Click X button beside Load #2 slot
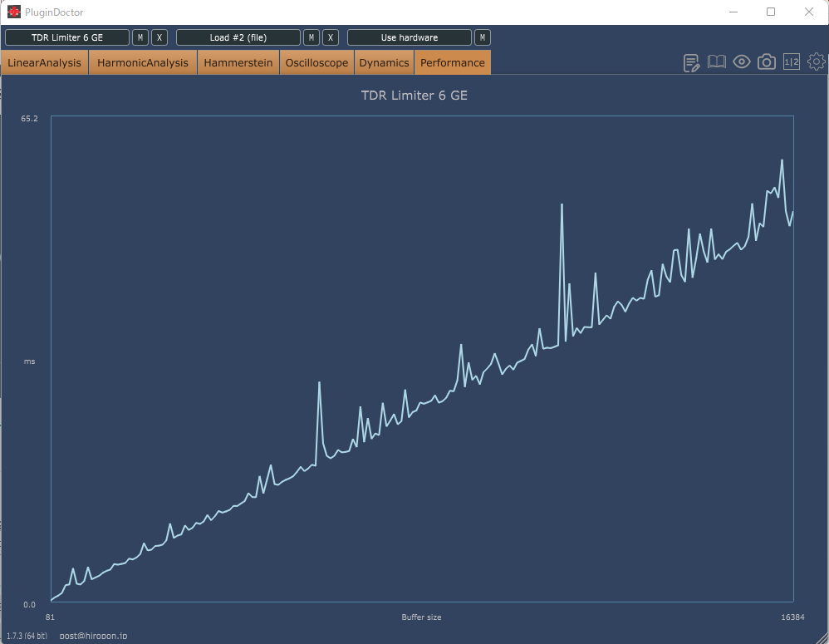This screenshot has height=644, width=829. point(331,37)
